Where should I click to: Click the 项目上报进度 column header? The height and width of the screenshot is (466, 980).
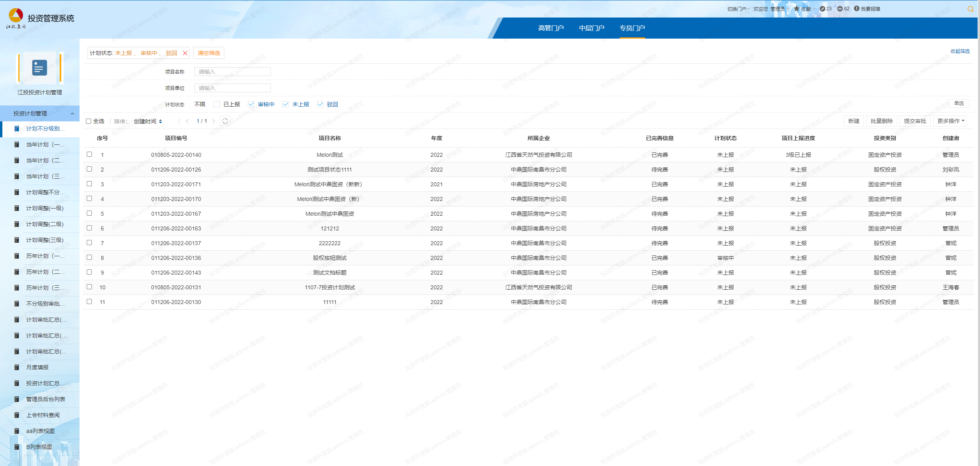pos(798,138)
